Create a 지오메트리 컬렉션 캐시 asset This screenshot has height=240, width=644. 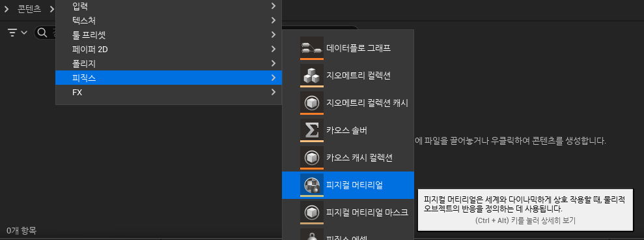(348, 103)
